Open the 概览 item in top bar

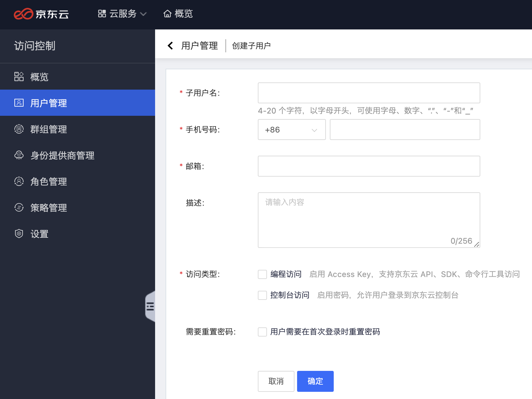tap(178, 13)
